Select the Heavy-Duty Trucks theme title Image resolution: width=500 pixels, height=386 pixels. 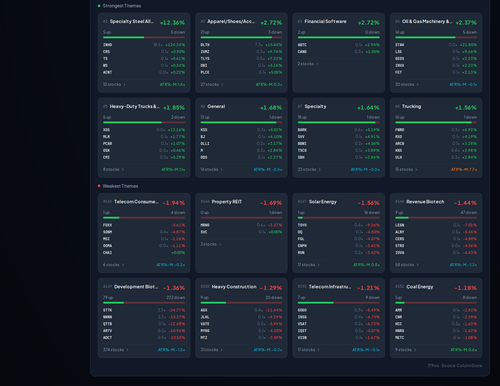134,106
